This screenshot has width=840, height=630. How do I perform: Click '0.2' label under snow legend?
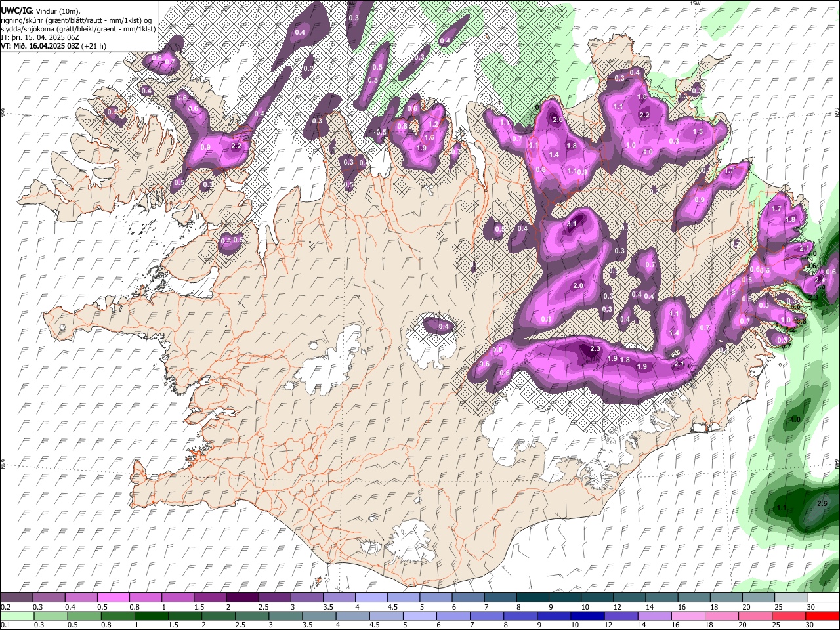[5, 607]
